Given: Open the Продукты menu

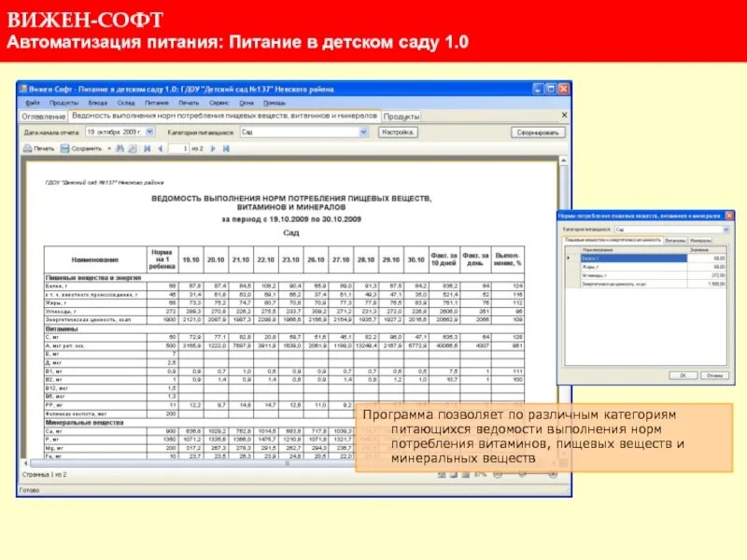Looking at the screenshot, I should (x=63, y=103).
